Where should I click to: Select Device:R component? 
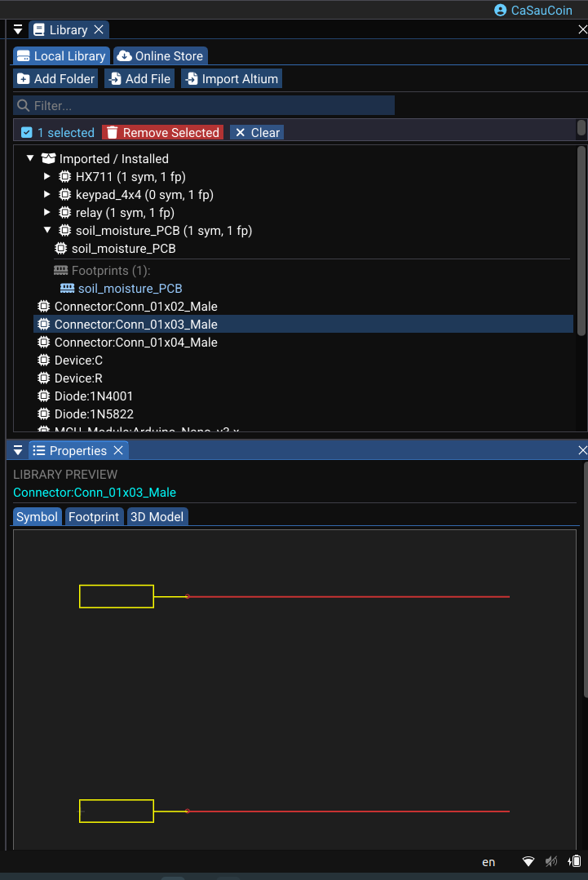78,378
